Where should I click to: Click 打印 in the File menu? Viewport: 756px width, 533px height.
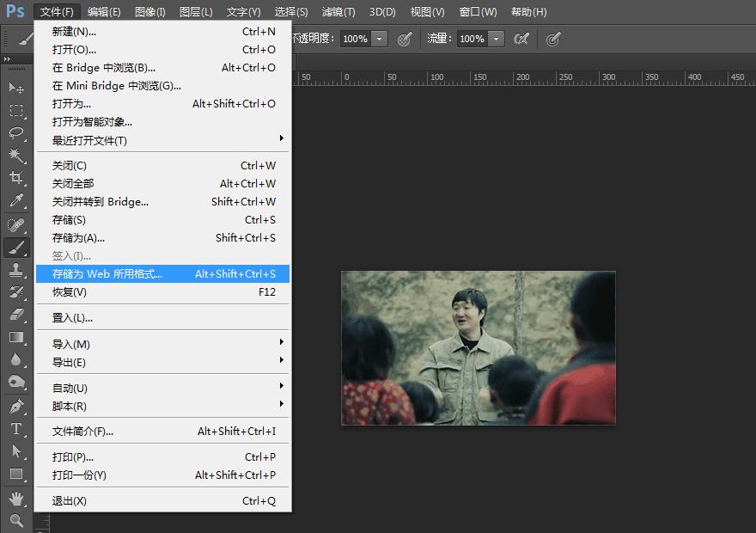pyautogui.click(x=67, y=456)
